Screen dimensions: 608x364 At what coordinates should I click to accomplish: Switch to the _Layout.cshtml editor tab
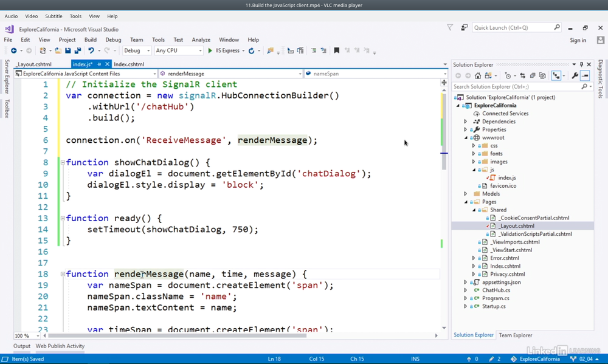pyautogui.click(x=33, y=64)
